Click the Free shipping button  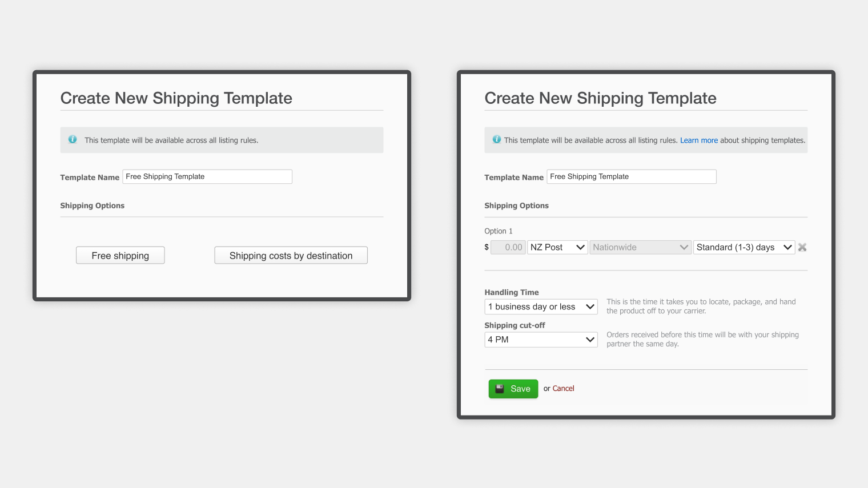click(x=120, y=255)
